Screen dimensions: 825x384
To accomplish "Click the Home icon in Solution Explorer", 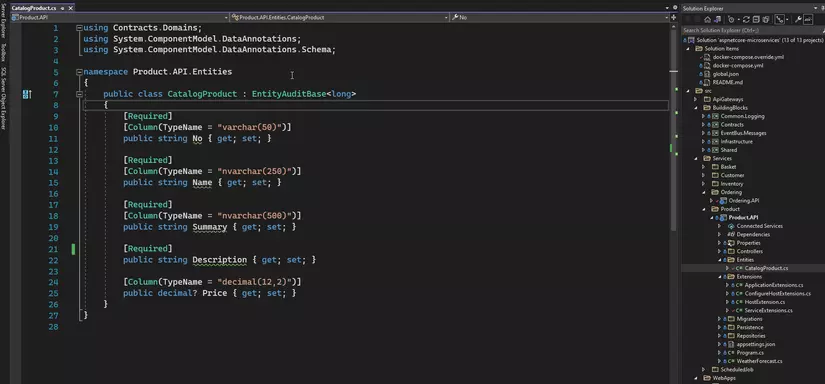I will pyautogui.click(x=708, y=19).
